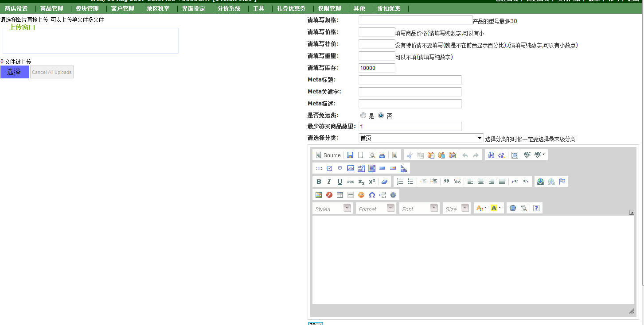Open the Styles dropdown
The image size is (644, 325).
(332, 209)
